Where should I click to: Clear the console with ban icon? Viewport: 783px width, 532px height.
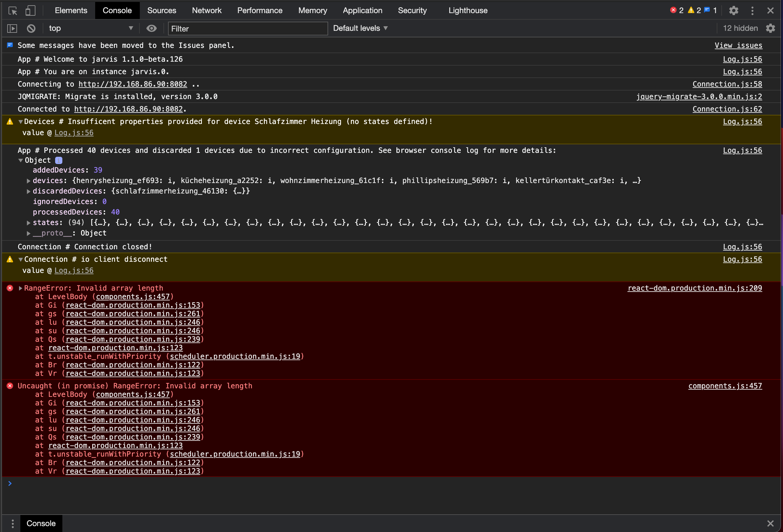pos(31,29)
